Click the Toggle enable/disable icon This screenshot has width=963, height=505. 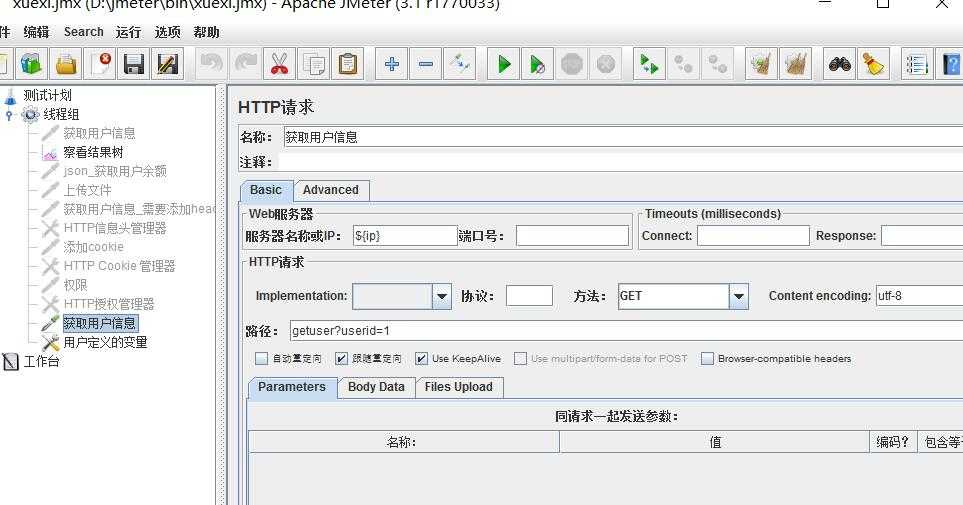click(460, 64)
